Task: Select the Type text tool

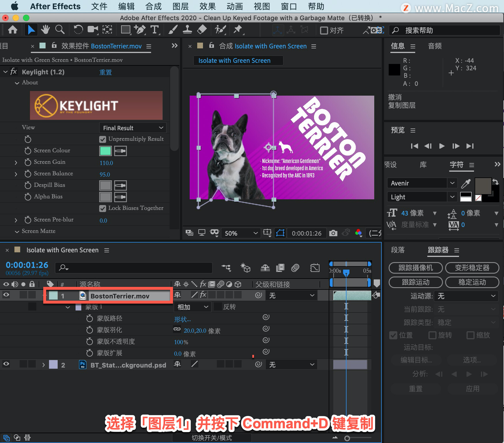Action: [155, 29]
